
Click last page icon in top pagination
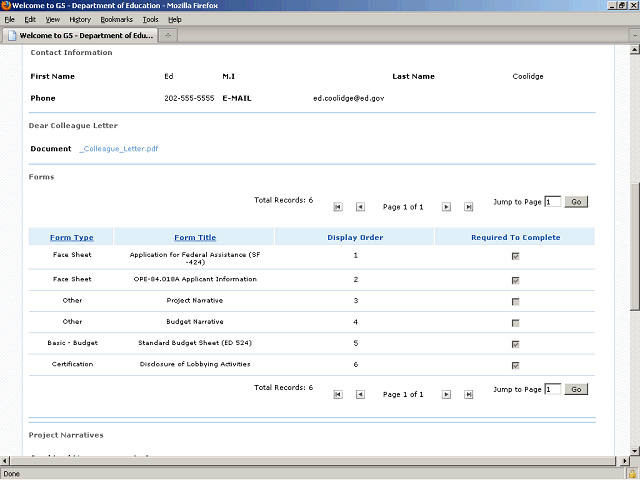pyautogui.click(x=468, y=207)
